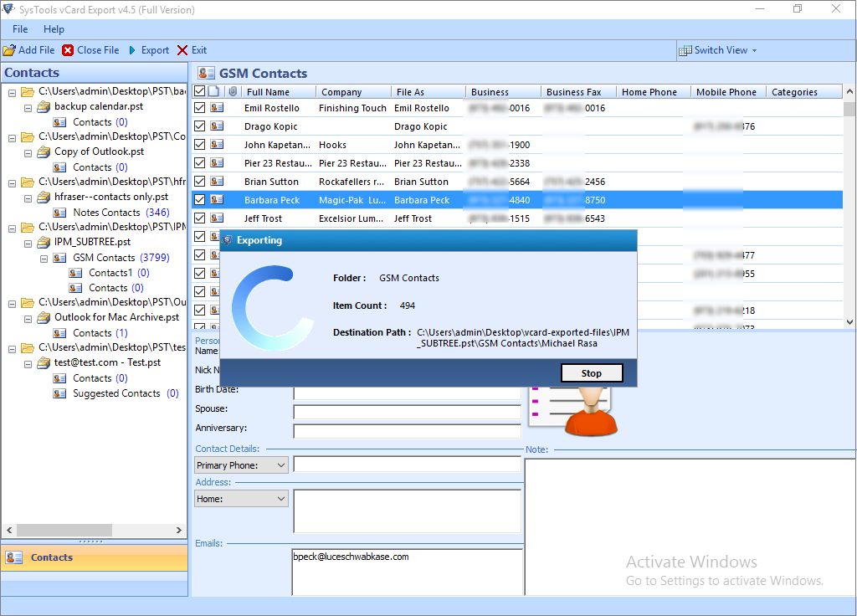Sort by Categories column header

pyautogui.click(x=803, y=92)
